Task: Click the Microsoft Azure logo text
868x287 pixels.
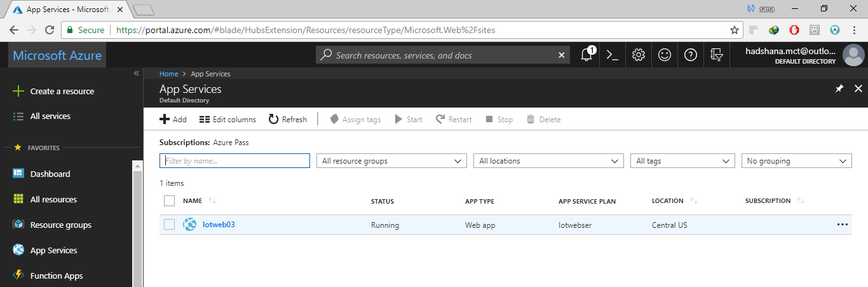Action: (57, 55)
